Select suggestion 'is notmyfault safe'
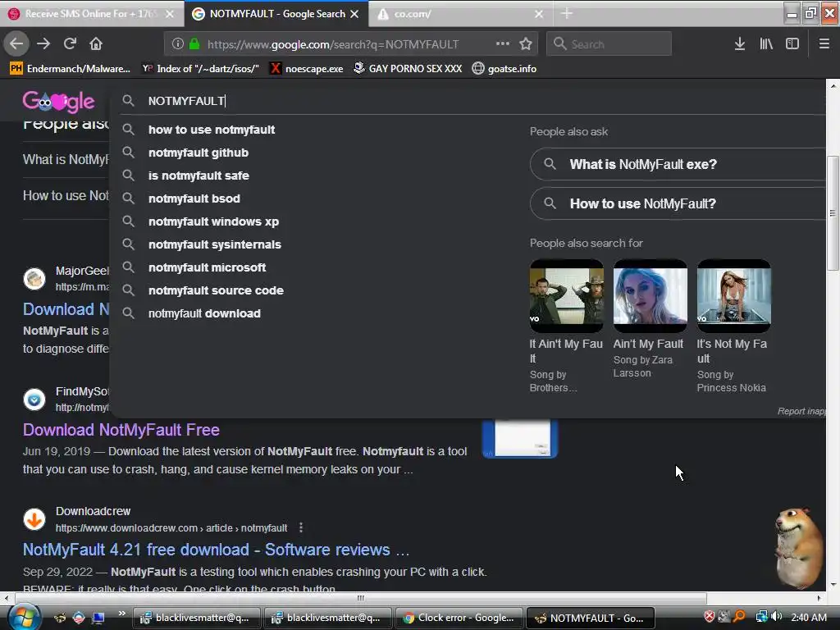This screenshot has width=840, height=630. tap(199, 176)
